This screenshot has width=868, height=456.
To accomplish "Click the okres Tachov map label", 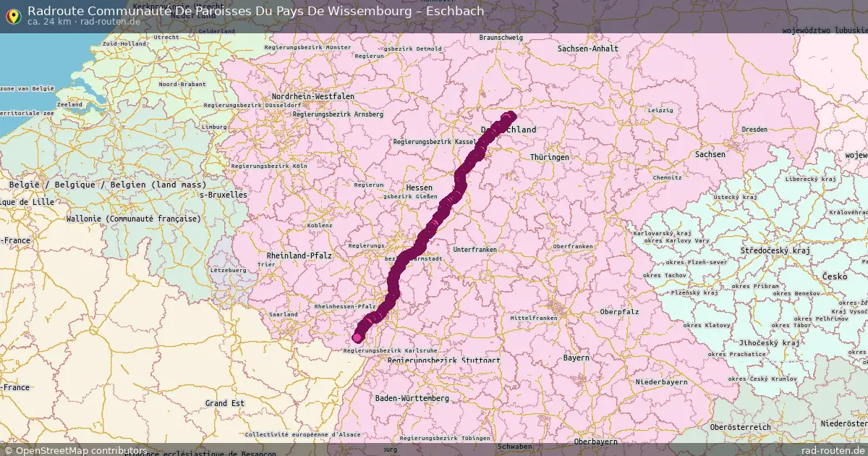I will pos(665,276).
